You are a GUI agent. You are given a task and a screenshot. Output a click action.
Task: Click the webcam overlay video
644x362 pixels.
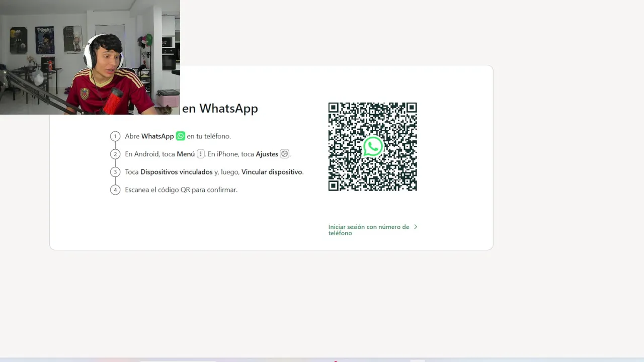[90, 57]
